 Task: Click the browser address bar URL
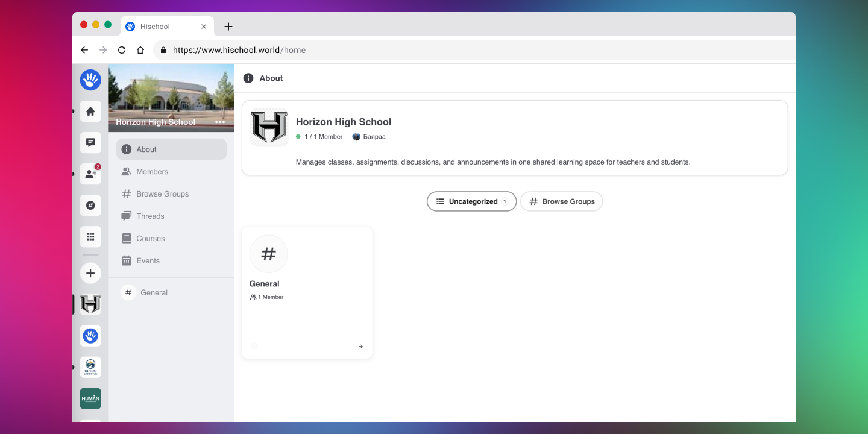click(239, 50)
